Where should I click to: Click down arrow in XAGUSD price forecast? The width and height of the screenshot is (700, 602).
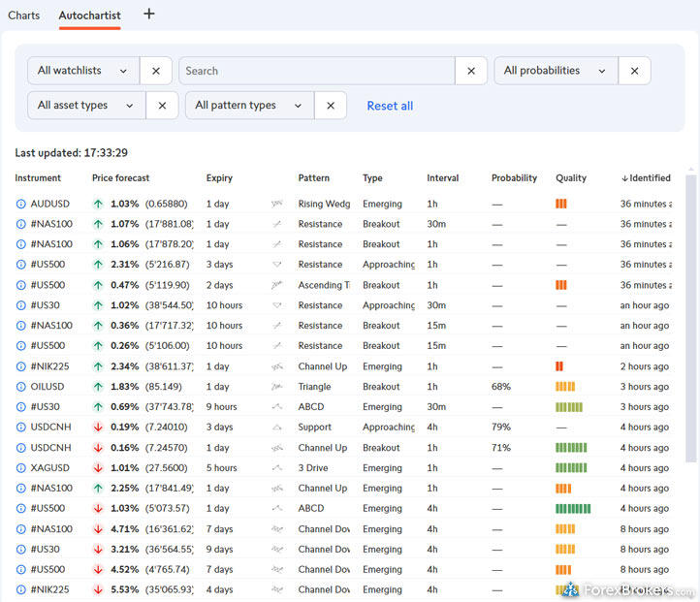coord(98,468)
